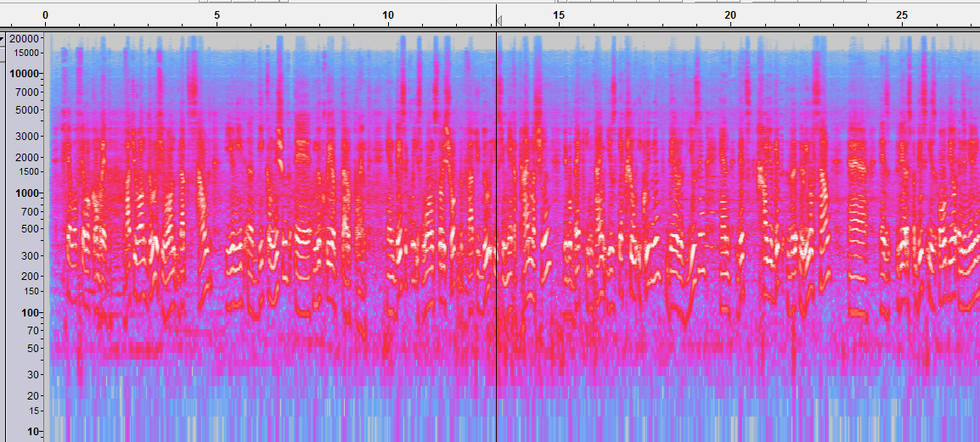Click the 50 Hz frequency scale label

[x=33, y=349]
